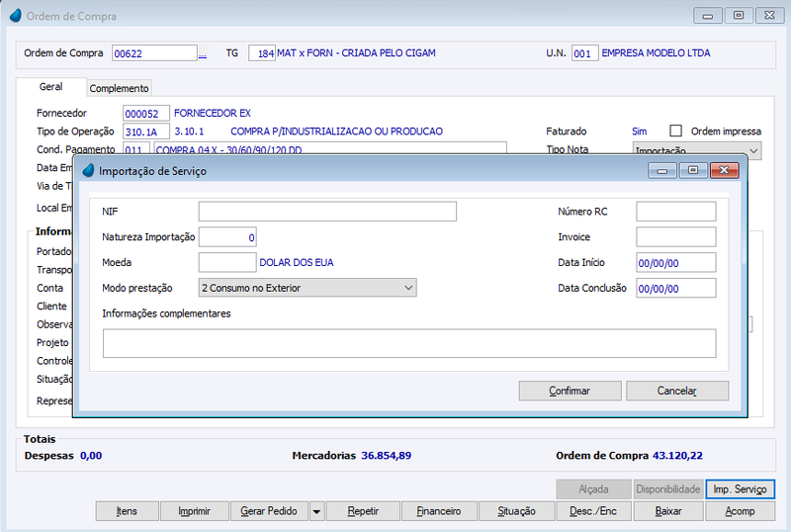Image resolution: width=791 pixels, height=532 pixels.
Task: Focus the Cond. Pagamento code field
Action: [136, 148]
